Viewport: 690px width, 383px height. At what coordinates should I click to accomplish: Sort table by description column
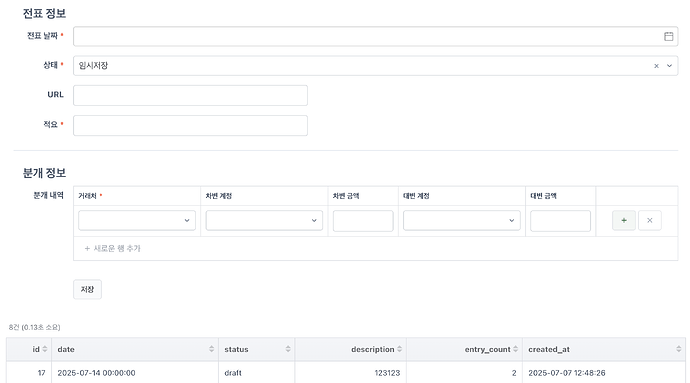tap(399, 349)
